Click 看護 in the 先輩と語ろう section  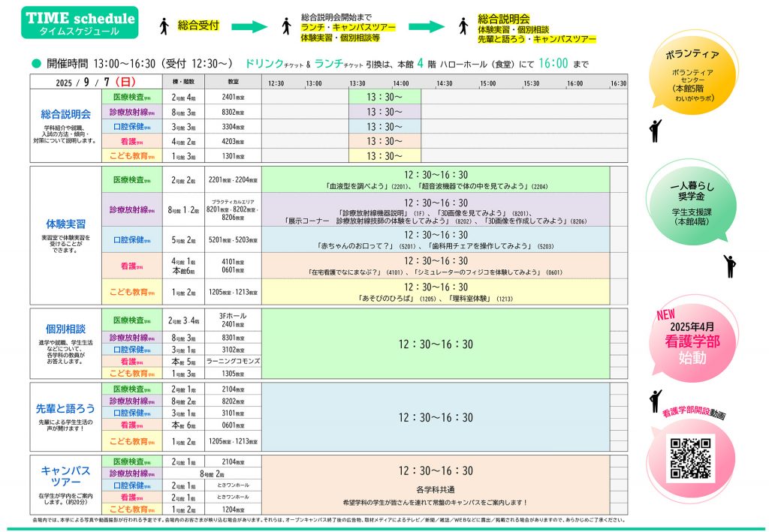click(x=132, y=425)
